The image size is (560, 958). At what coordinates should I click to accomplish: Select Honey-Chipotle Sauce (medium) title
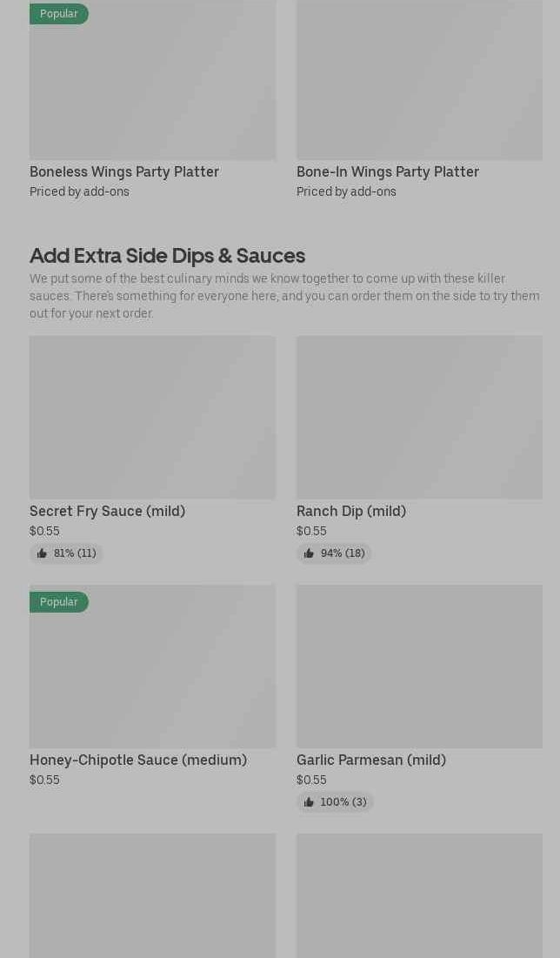(138, 760)
